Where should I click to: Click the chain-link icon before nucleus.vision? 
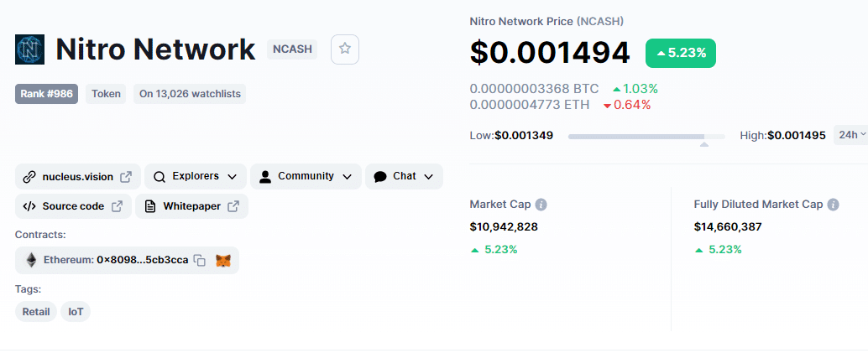coord(29,177)
